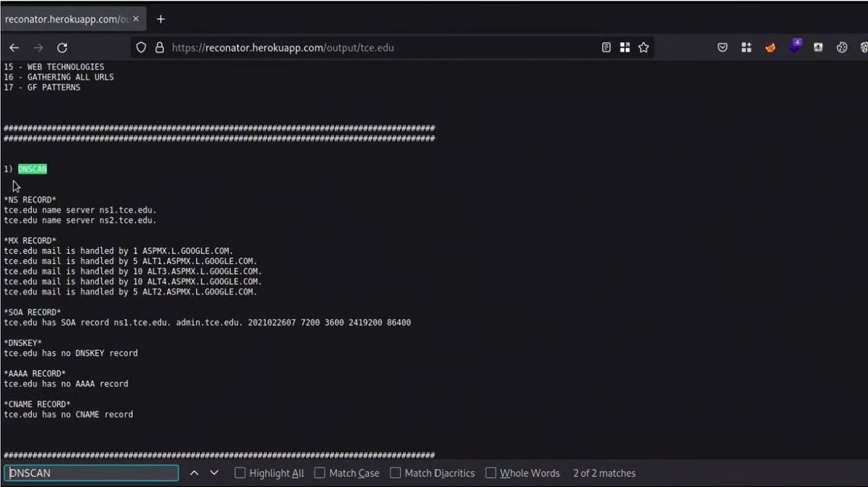Enable Highlight All in the find bar
Screen dimensions: 868x487
(x=239, y=473)
